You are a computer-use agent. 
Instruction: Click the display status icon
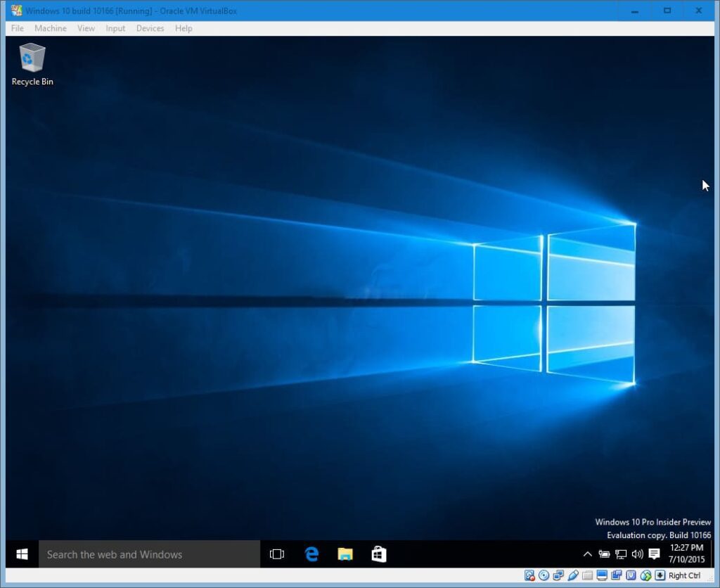(x=602, y=575)
